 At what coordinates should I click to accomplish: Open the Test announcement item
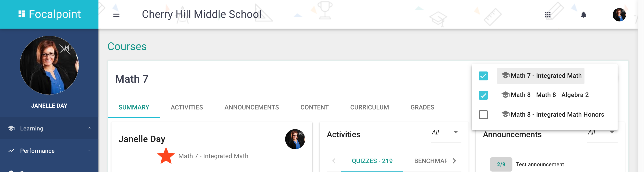pyautogui.click(x=540, y=164)
